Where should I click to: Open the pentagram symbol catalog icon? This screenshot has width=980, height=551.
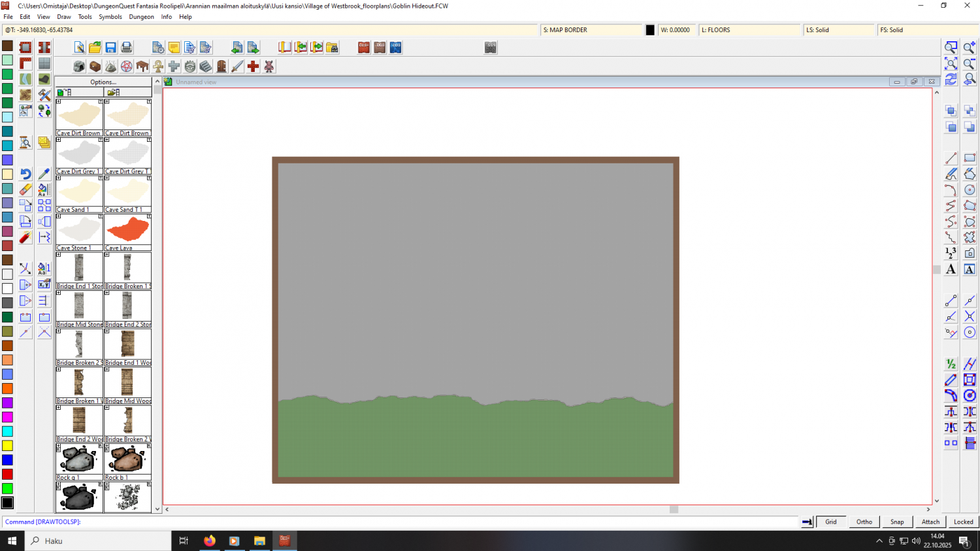coord(127,67)
